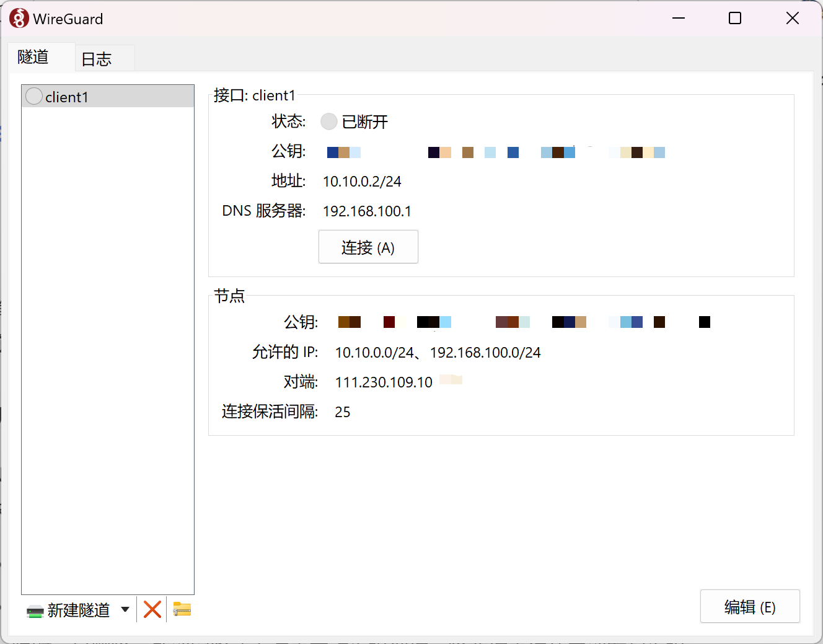Switch to the 隧道 tab

coord(42,57)
